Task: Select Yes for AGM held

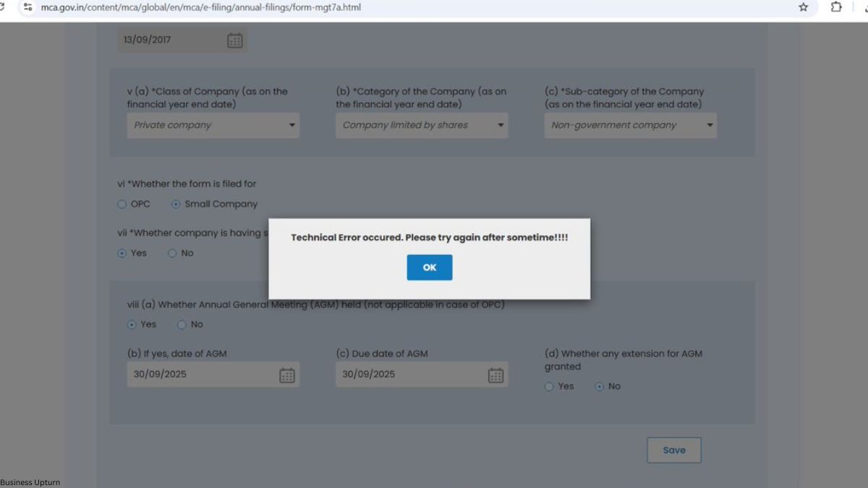Action: [x=132, y=325]
